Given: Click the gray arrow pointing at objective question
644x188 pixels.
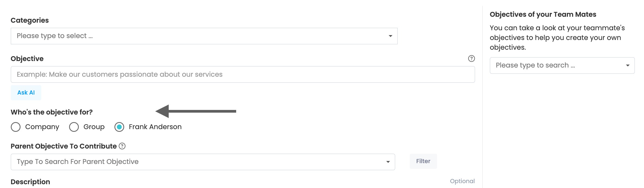Looking at the screenshot, I should point(196,111).
